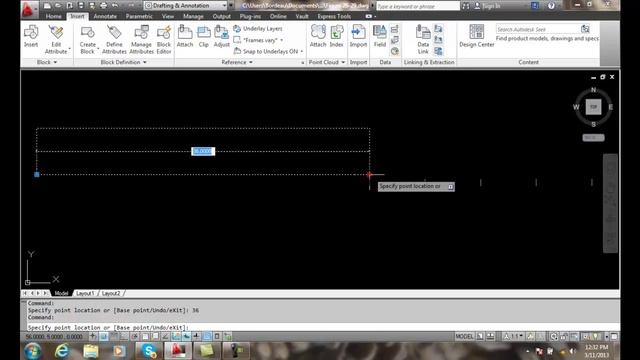Viewport: 640px width, 360px height.
Task: Click the TOP face of the ViewCube
Action: pyautogui.click(x=593, y=107)
